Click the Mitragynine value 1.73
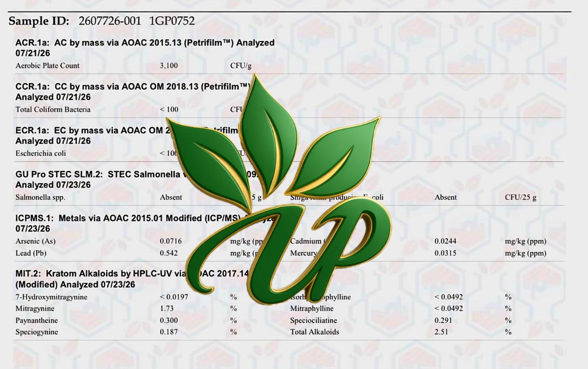 pyautogui.click(x=167, y=308)
